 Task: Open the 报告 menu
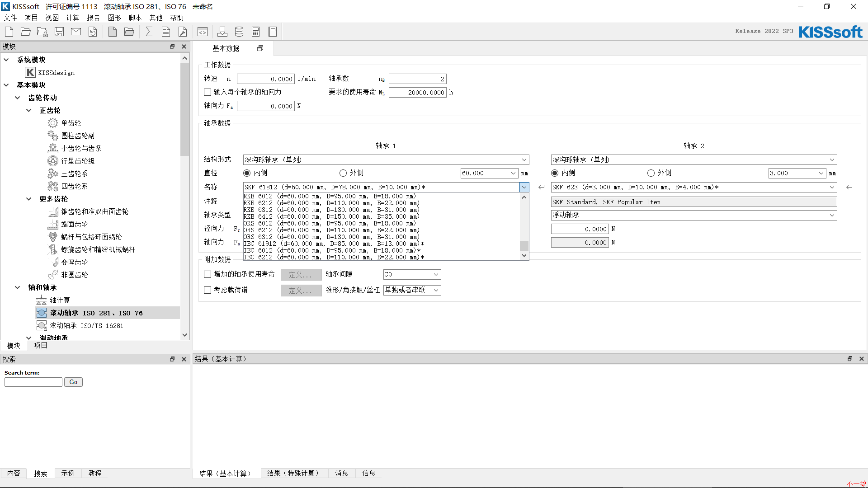94,18
